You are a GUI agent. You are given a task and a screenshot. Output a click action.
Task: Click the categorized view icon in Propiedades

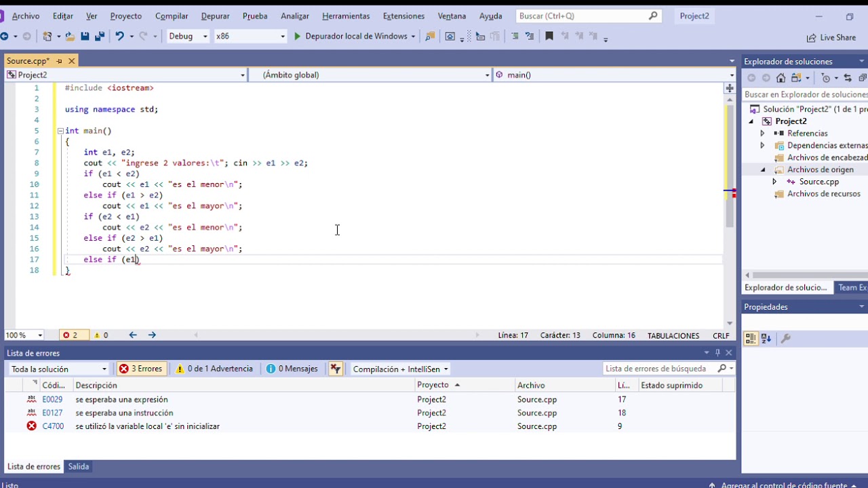[751, 338]
